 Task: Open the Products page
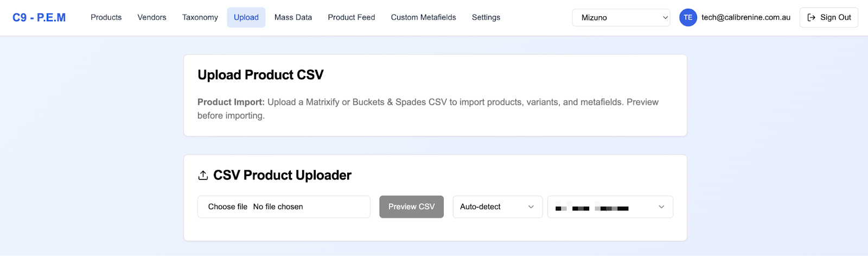click(106, 17)
